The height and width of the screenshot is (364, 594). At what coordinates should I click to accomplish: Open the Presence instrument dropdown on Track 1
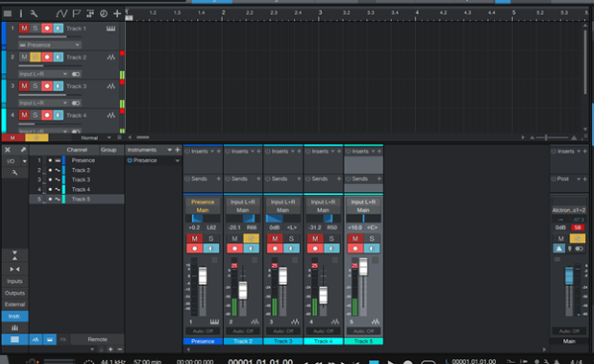point(49,45)
